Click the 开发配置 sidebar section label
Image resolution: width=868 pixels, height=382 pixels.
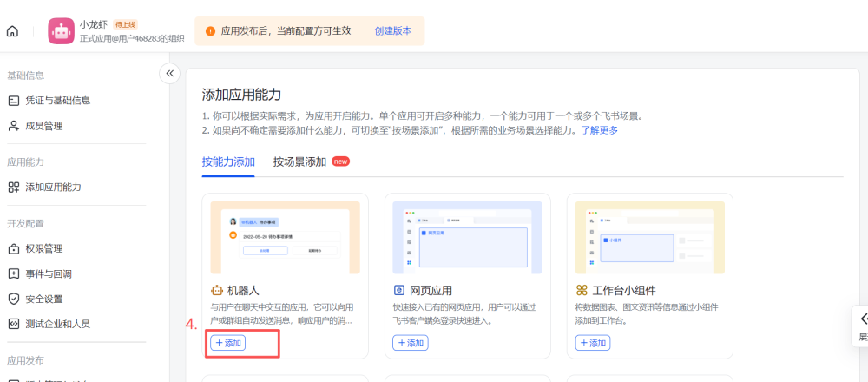25,224
